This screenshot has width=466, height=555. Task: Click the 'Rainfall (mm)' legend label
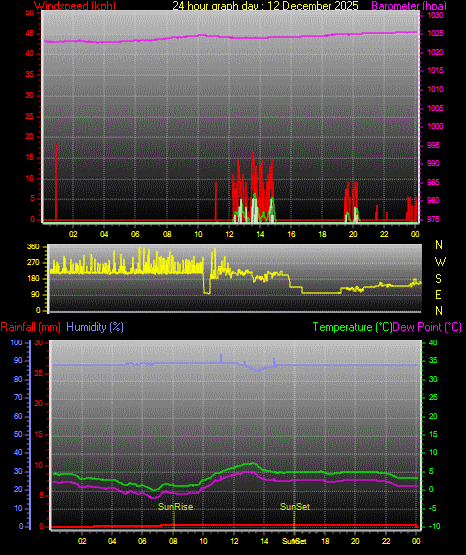coord(30,327)
